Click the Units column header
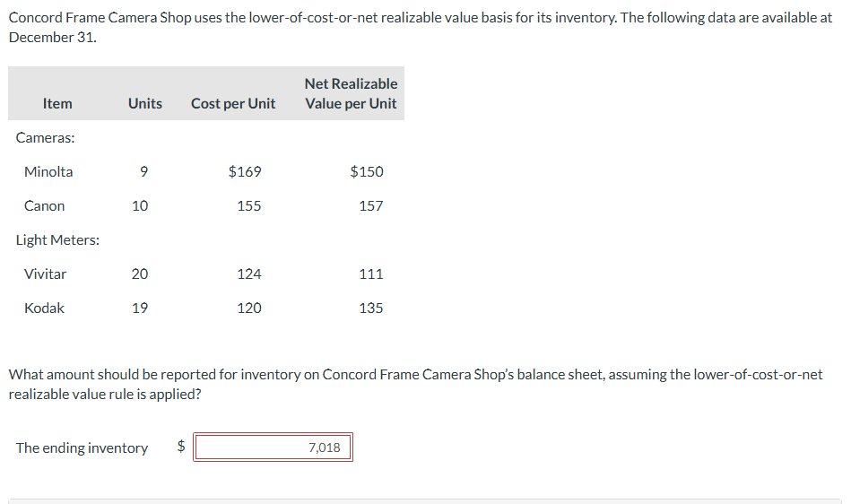This screenshot has width=851, height=504. point(145,103)
